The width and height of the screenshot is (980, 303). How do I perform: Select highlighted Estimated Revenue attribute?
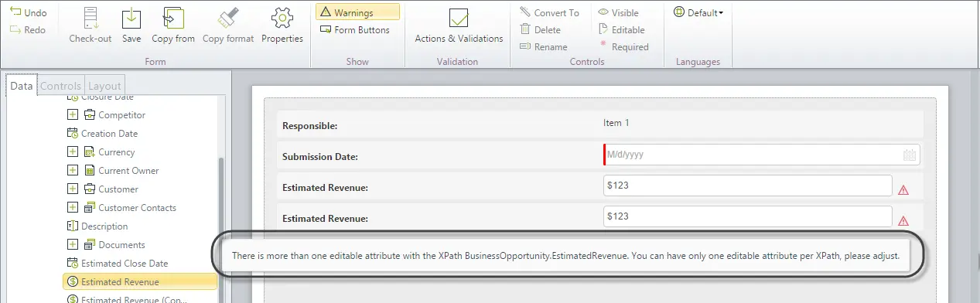point(140,282)
